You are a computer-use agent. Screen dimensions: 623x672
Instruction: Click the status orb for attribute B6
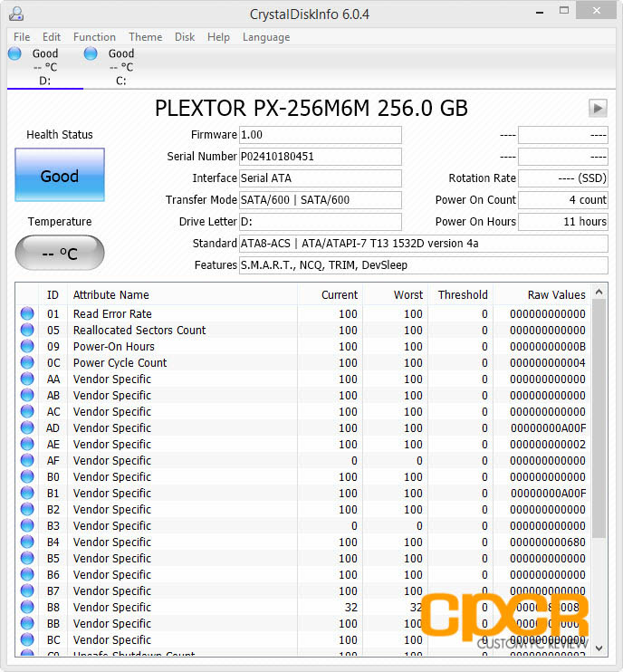tap(27, 574)
